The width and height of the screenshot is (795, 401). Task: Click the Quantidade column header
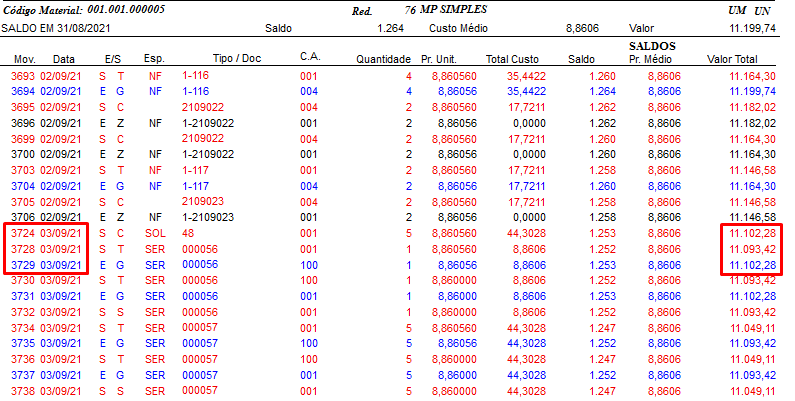tap(383, 59)
